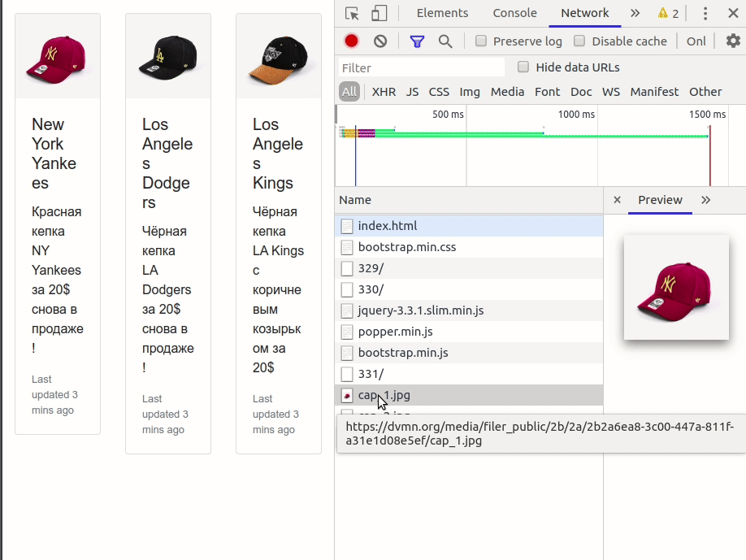The image size is (746, 560).
Task: Filter requests by Manifest
Action: tap(654, 92)
